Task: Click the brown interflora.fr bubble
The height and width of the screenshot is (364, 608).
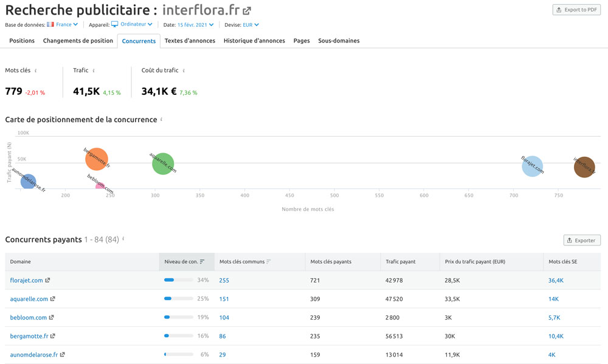Action: point(584,167)
